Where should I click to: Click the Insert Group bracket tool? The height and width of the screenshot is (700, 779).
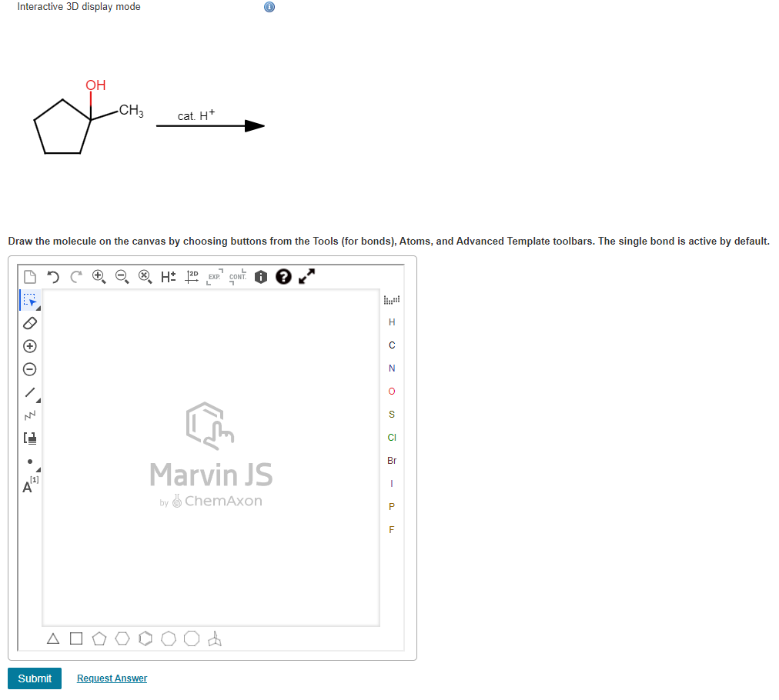tap(29, 438)
